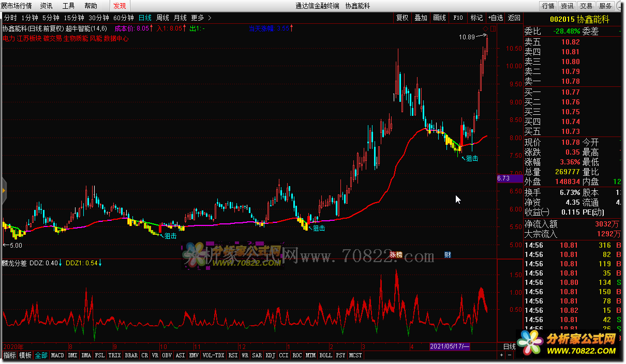Image resolution: width=626 pixels, height=364 pixels.
Task: Select the 5分钟 timeframe
Action: (51, 18)
